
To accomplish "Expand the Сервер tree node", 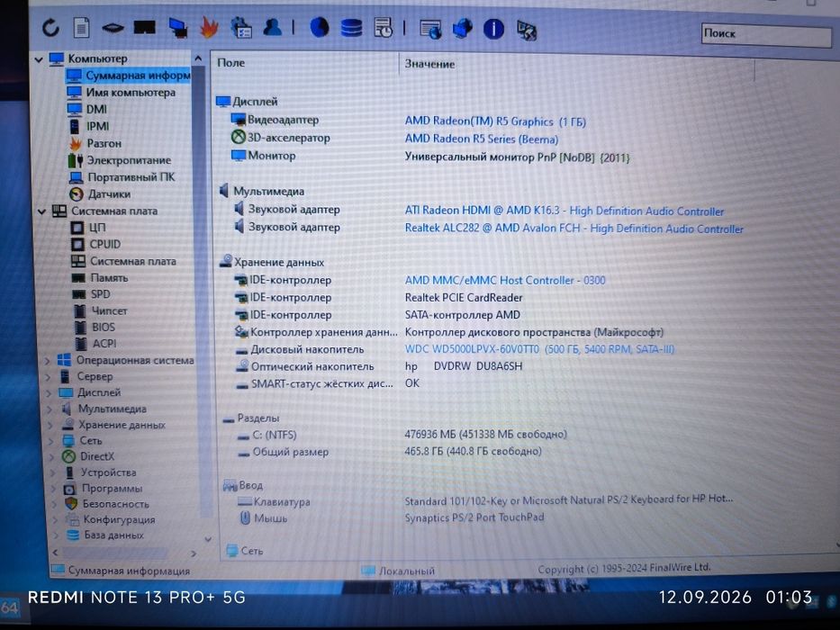I will point(49,376).
